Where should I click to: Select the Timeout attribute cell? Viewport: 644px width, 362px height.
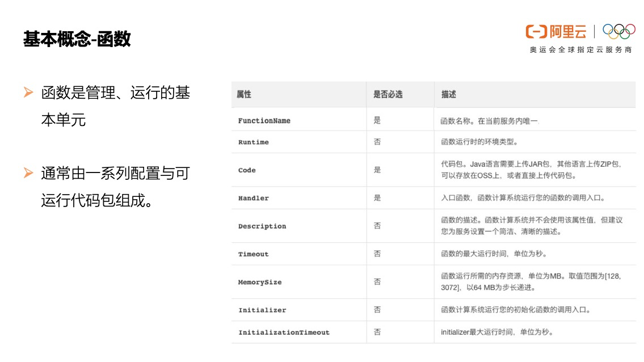[253, 254]
